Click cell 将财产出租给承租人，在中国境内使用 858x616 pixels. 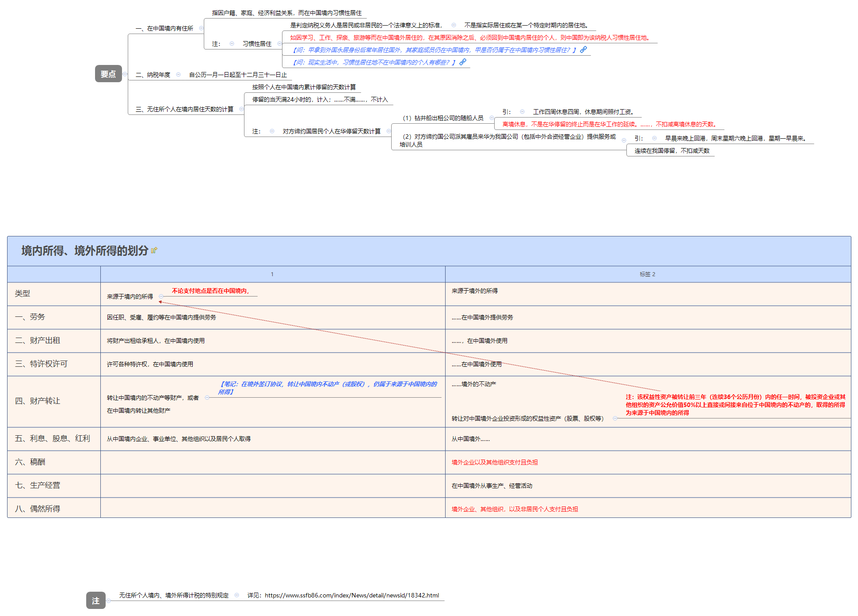pyautogui.click(x=156, y=341)
